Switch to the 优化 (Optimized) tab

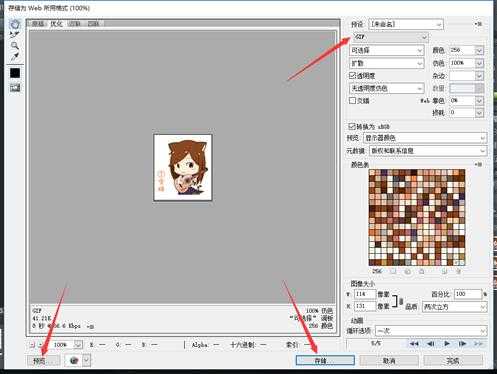pos(56,24)
